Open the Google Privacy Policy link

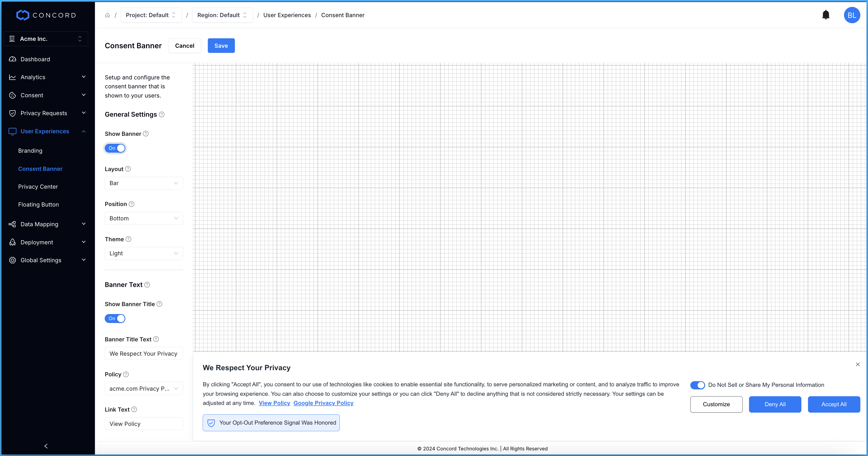[x=323, y=403]
